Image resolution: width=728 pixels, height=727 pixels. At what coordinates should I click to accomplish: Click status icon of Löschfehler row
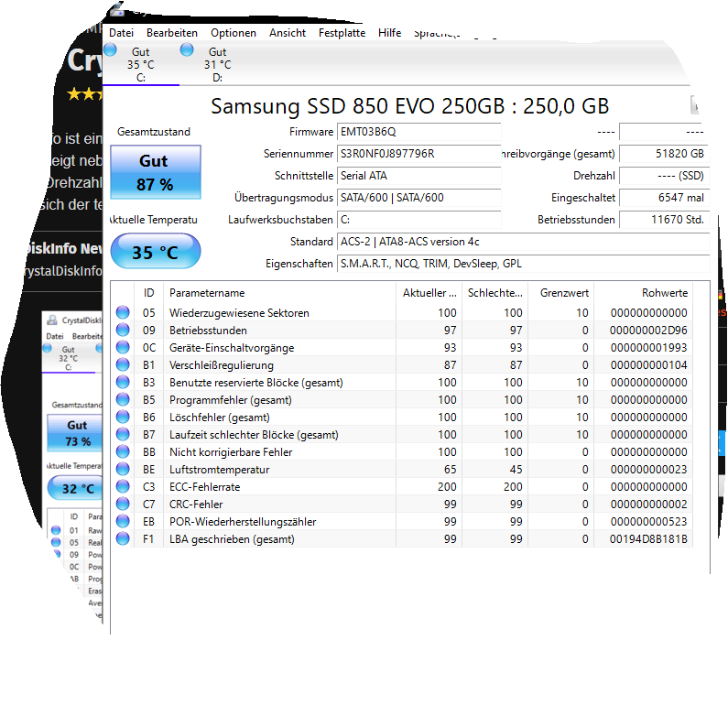(123, 417)
